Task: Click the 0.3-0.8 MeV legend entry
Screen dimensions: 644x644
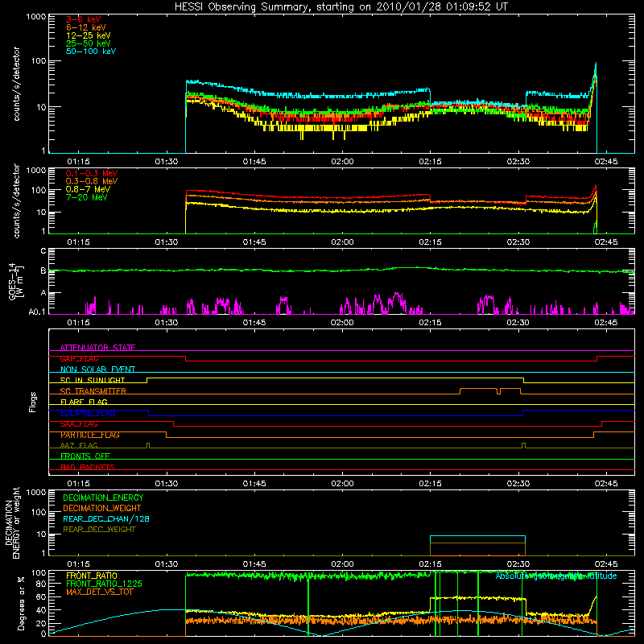Action: point(92,181)
